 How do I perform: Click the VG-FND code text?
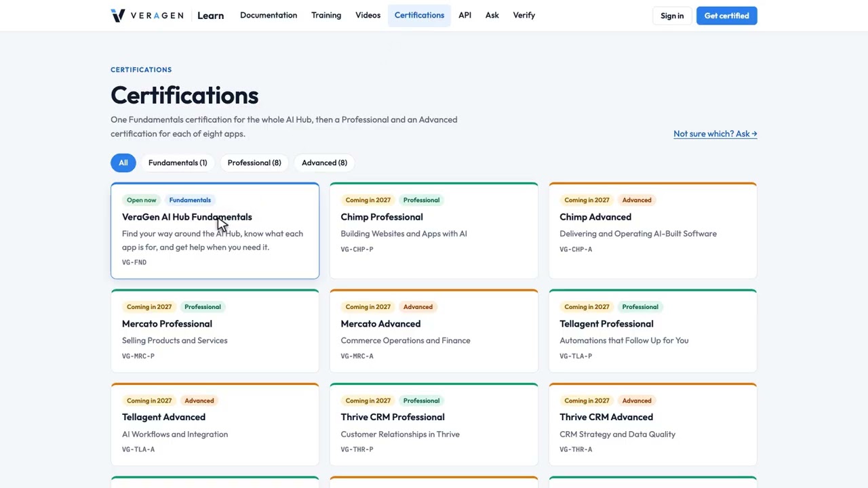pos(134,262)
